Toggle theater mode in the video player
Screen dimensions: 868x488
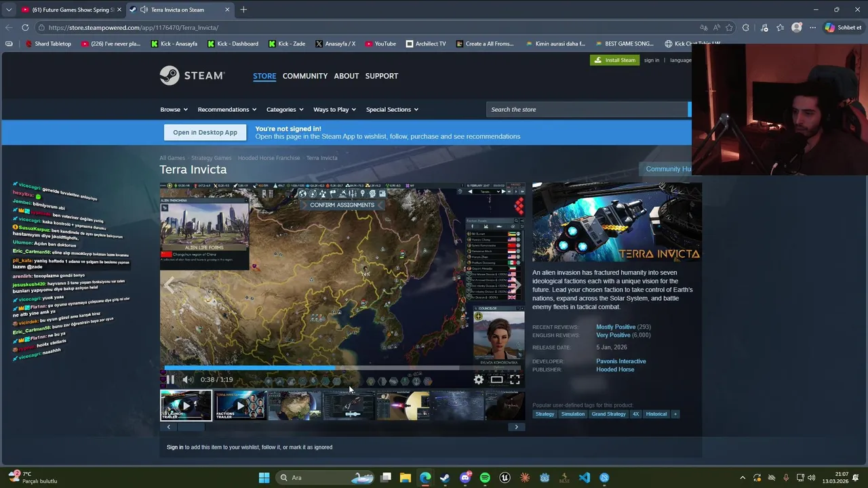496,380
